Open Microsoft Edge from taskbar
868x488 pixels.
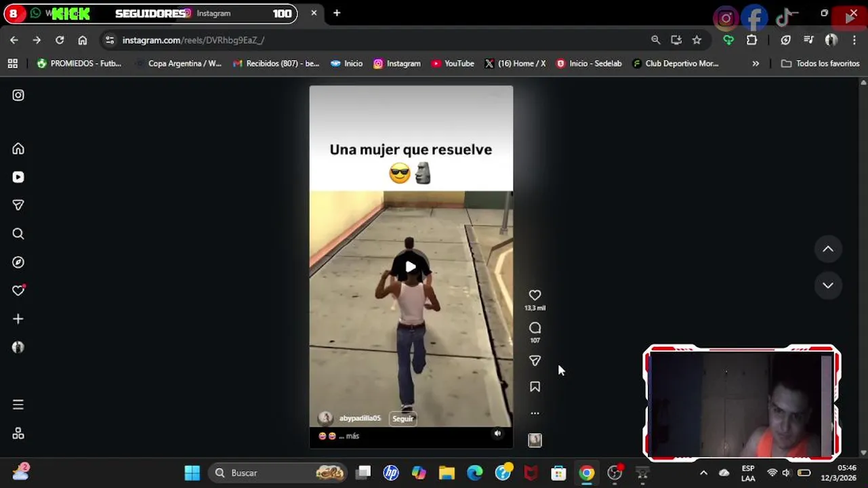474,472
